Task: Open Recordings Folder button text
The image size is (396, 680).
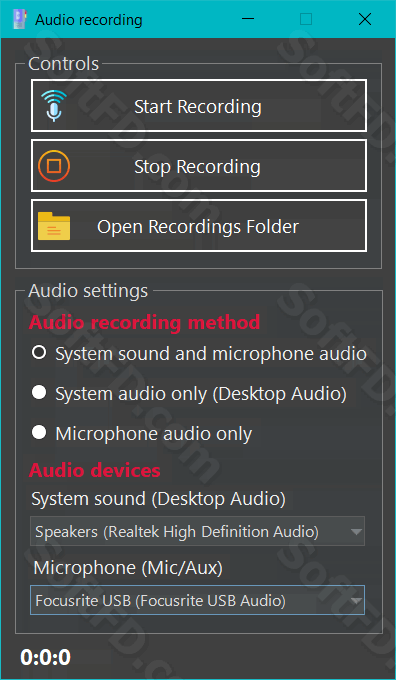Action: coord(198,227)
